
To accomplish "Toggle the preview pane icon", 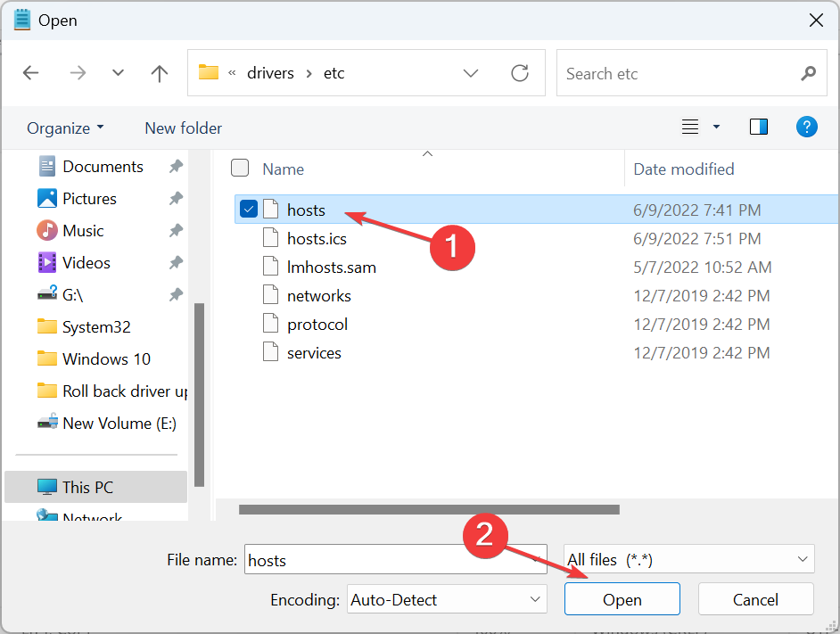I will pyautogui.click(x=759, y=127).
